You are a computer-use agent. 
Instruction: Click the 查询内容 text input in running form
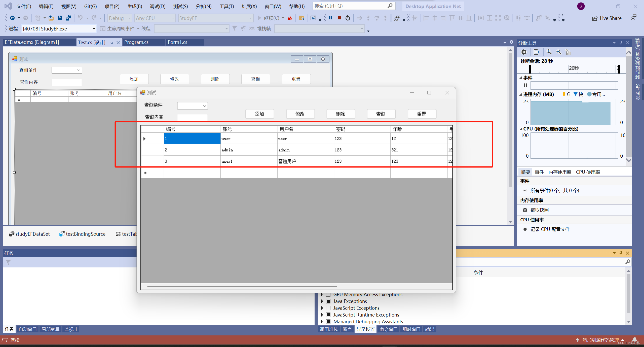coord(192,117)
